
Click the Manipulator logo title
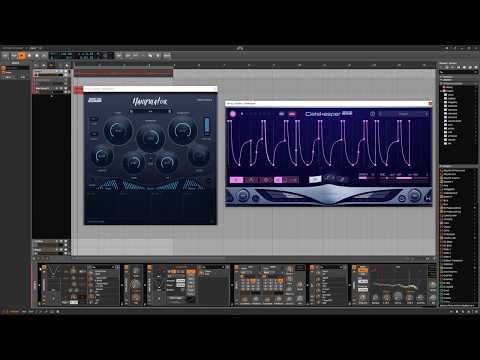[150, 101]
